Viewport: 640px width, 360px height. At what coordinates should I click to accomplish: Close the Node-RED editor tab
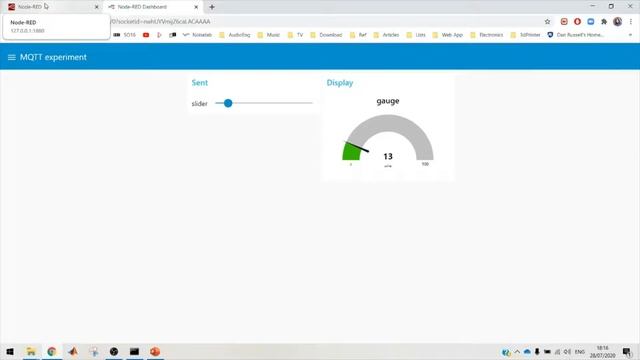[x=97, y=7]
